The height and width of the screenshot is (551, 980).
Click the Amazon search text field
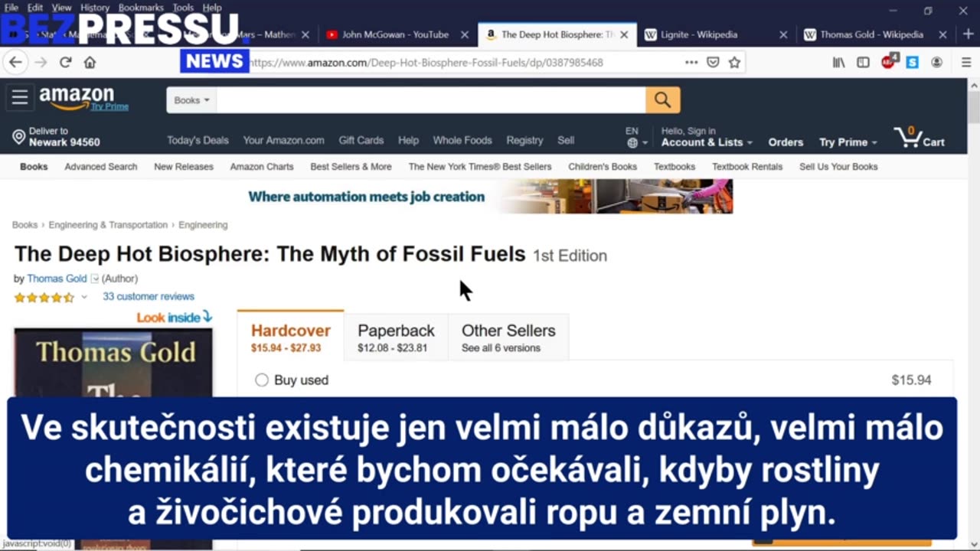tap(431, 100)
